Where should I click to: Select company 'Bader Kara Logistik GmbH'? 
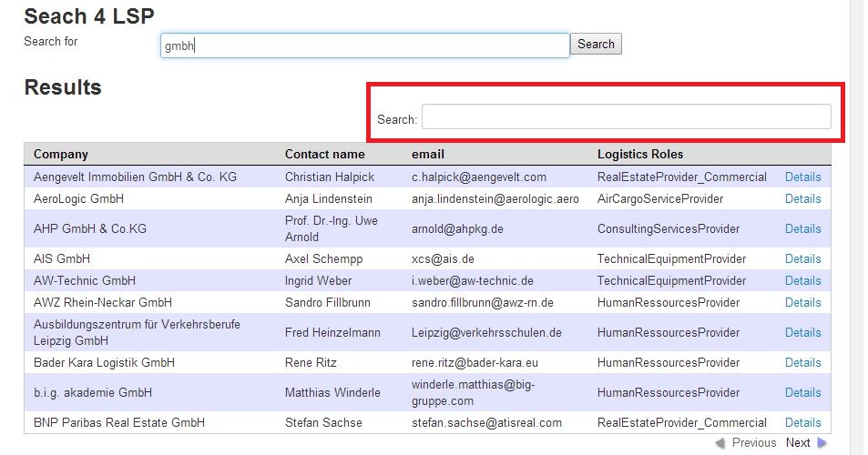tap(104, 363)
